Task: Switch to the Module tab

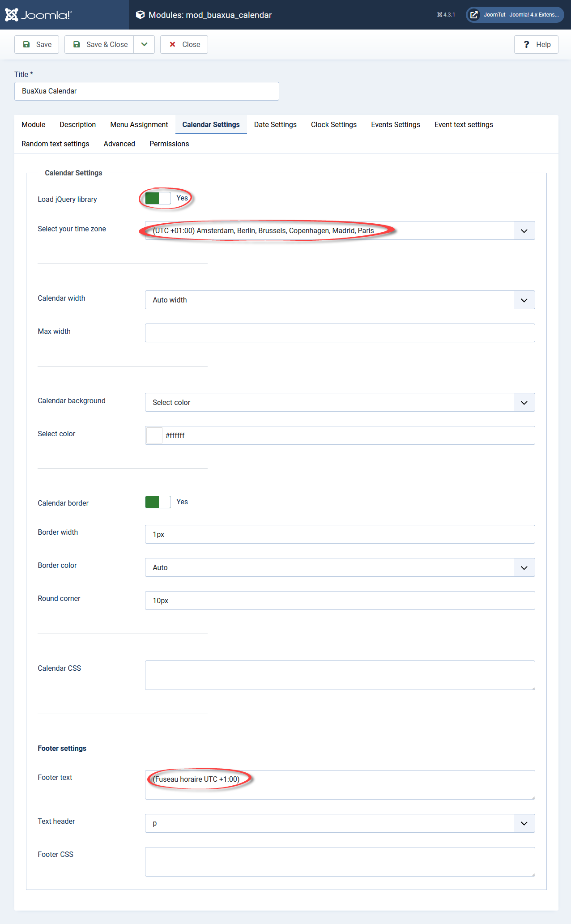Action: coord(34,124)
